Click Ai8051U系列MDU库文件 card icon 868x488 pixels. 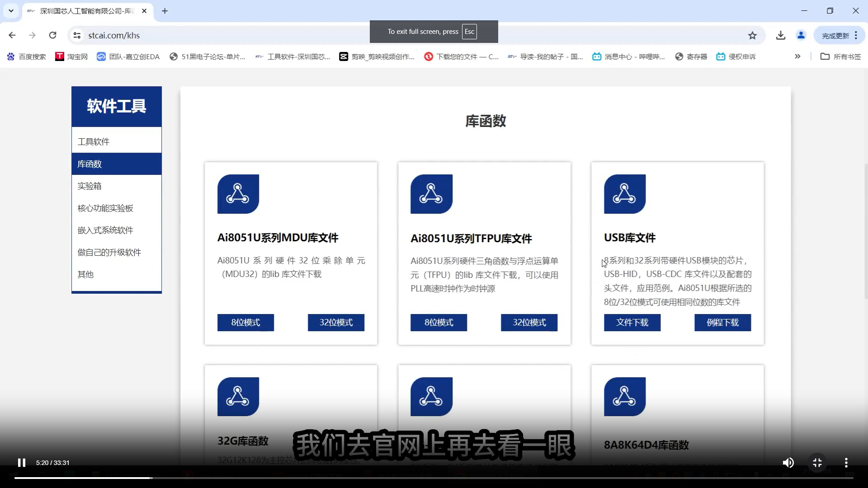point(238,194)
